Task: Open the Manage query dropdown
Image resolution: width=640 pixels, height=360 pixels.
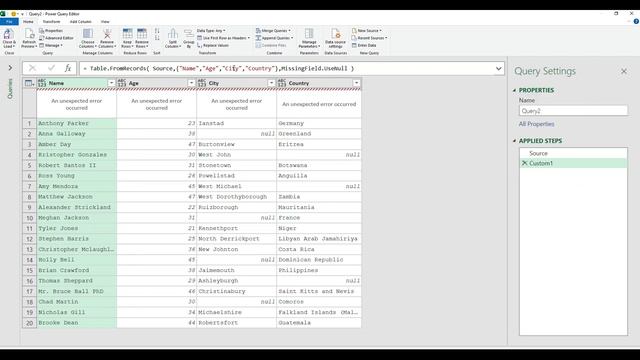Action: (x=51, y=45)
